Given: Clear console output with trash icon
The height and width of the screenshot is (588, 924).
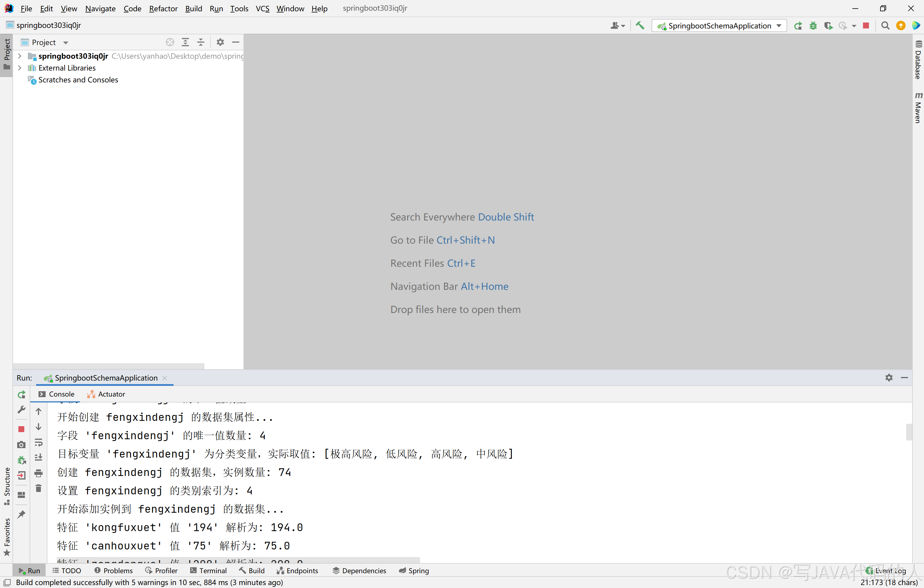Looking at the screenshot, I should point(38,488).
